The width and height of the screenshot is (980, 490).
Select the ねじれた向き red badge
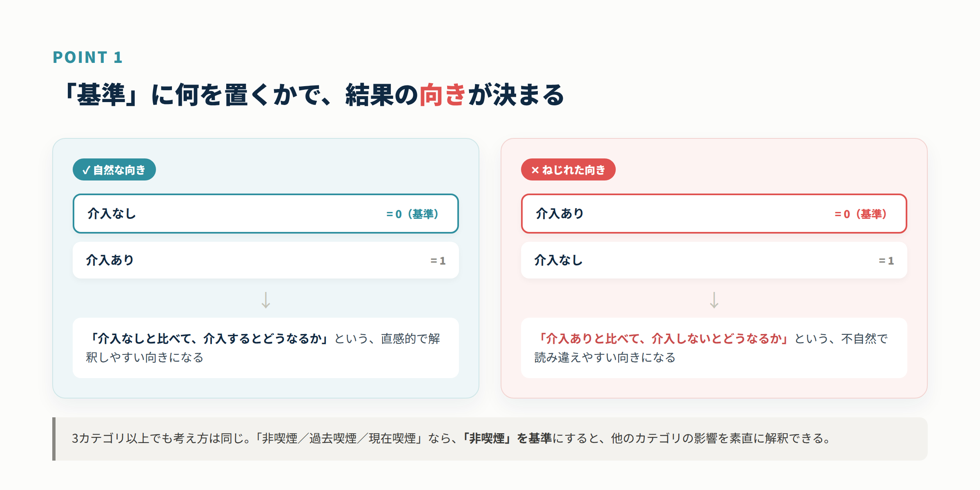[568, 169]
